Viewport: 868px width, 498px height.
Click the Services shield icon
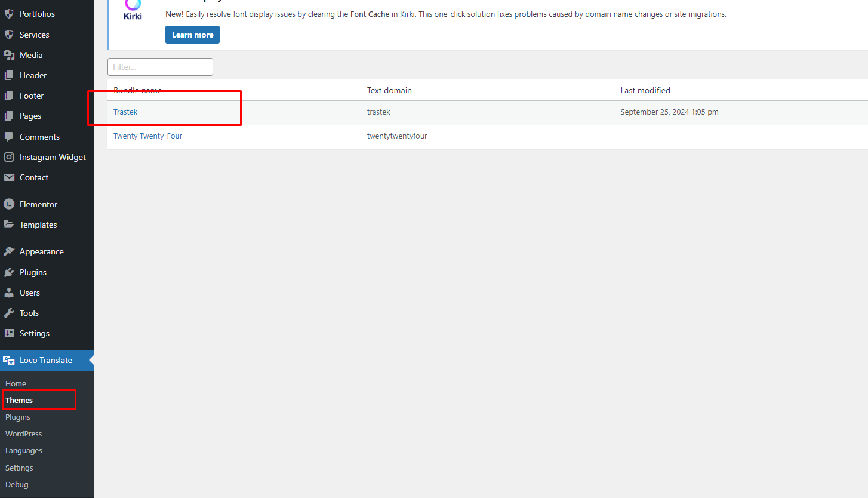click(x=9, y=35)
